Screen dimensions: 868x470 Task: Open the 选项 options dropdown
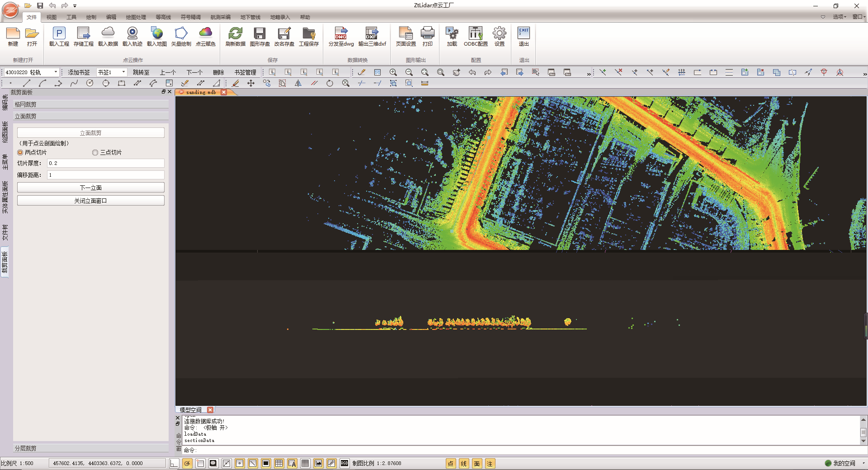(x=840, y=17)
